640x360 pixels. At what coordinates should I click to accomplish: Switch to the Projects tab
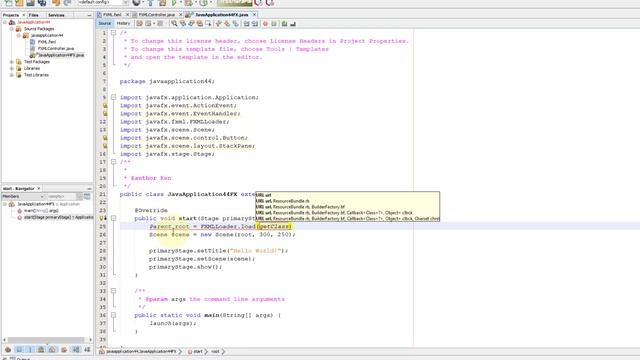tap(11, 15)
